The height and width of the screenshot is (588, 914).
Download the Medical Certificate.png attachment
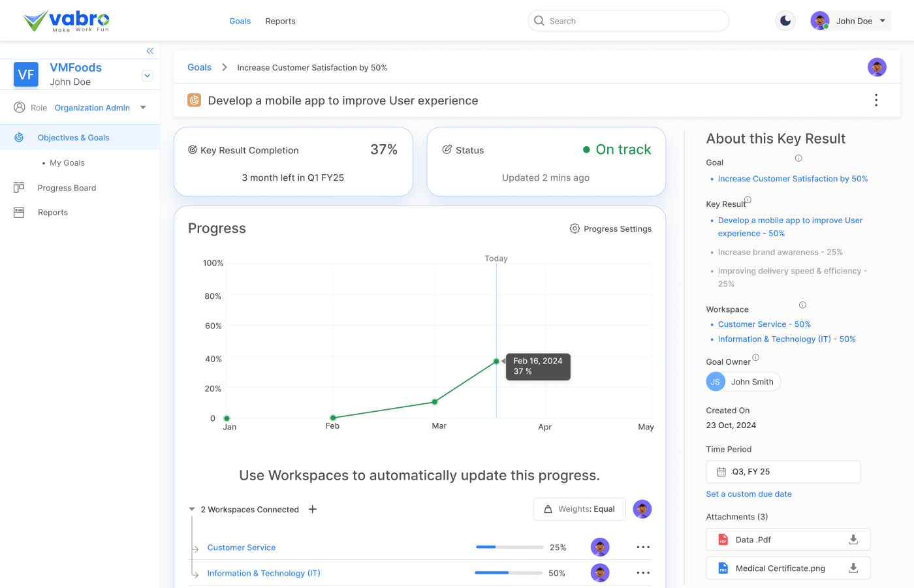[853, 568]
